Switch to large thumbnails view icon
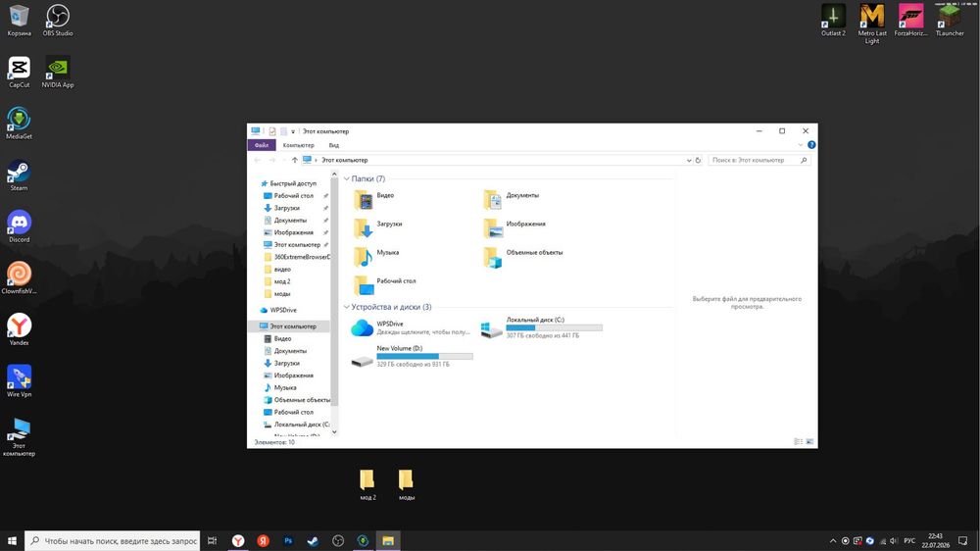The width and height of the screenshot is (980, 551). [809, 441]
